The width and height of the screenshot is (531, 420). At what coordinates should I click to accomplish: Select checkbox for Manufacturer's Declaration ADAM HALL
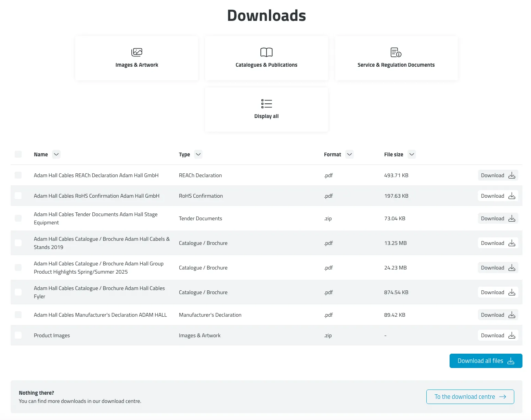point(18,315)
